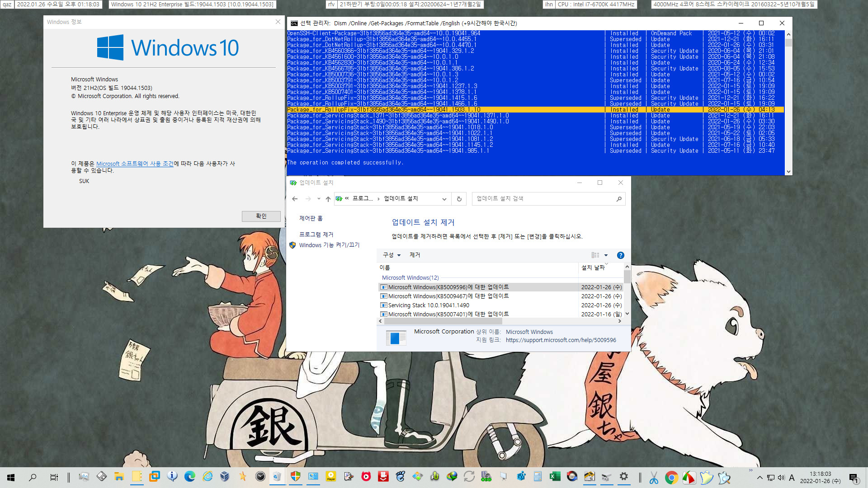Close the Windows 정보 dialog
This screenshot has width=868, height=488.
tap(278, 22)
